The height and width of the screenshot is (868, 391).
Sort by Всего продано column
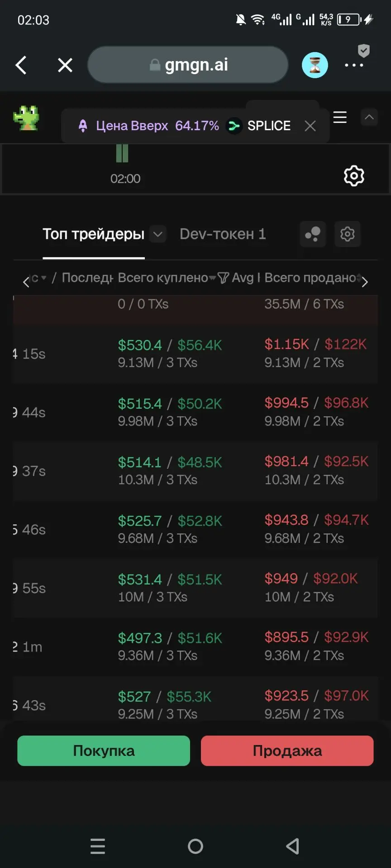point(313,278)
